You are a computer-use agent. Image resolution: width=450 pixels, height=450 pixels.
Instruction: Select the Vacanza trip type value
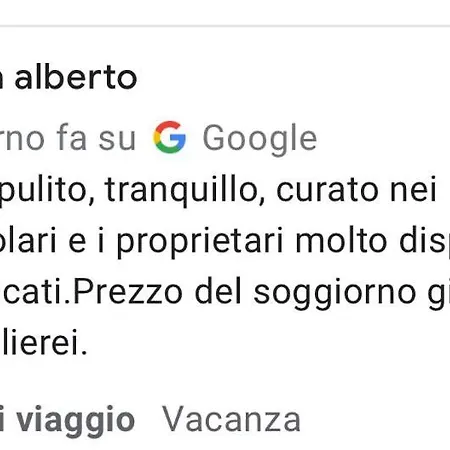click(x=231, y=419)
